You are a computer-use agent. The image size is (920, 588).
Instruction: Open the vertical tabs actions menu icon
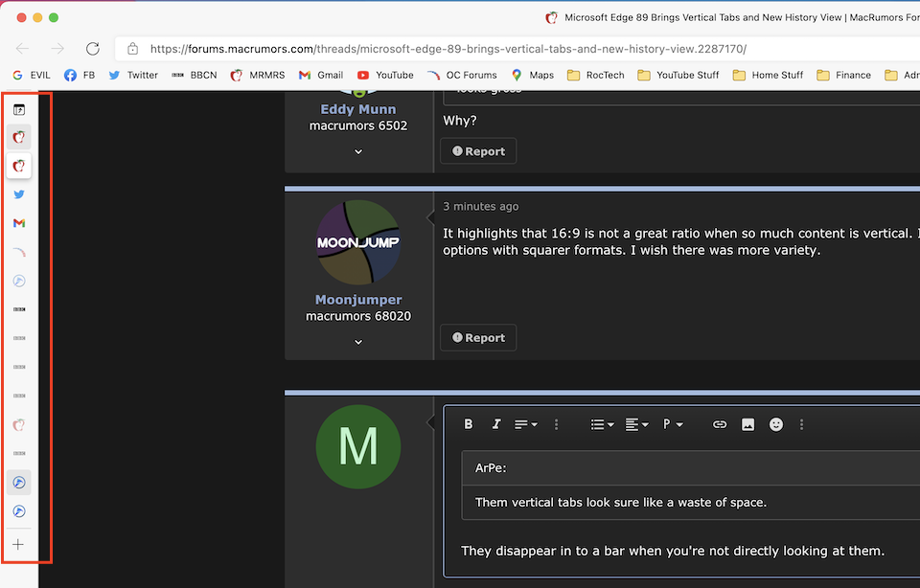tap(19, 109)
